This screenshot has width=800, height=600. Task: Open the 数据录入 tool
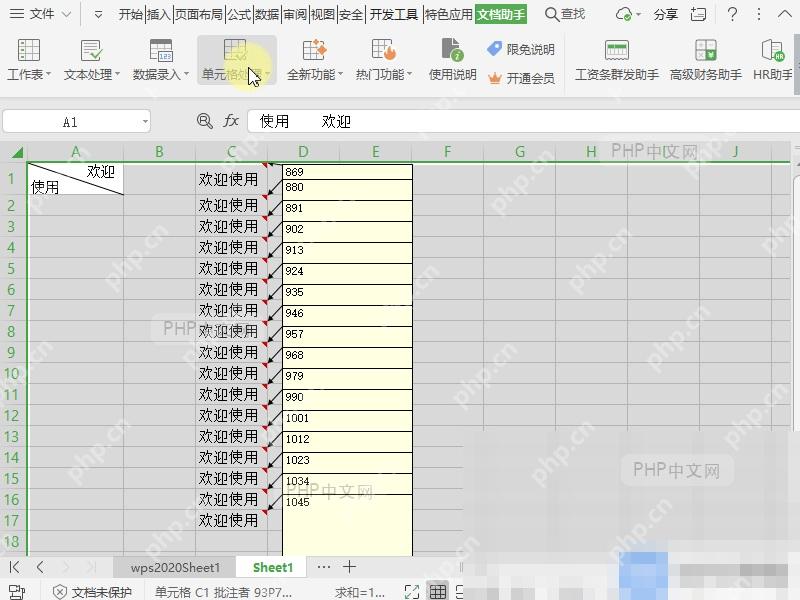[161, 60]
